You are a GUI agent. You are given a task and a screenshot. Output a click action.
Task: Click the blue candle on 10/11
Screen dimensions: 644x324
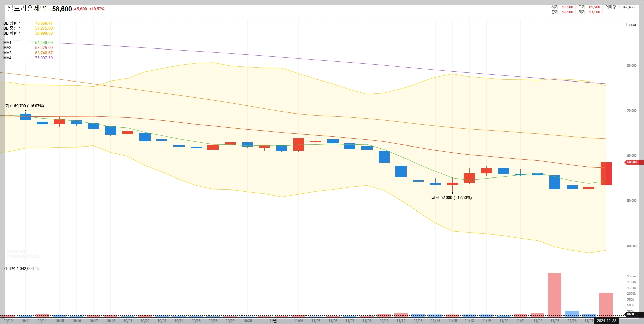pyautogui.click(x=25, y=117)
